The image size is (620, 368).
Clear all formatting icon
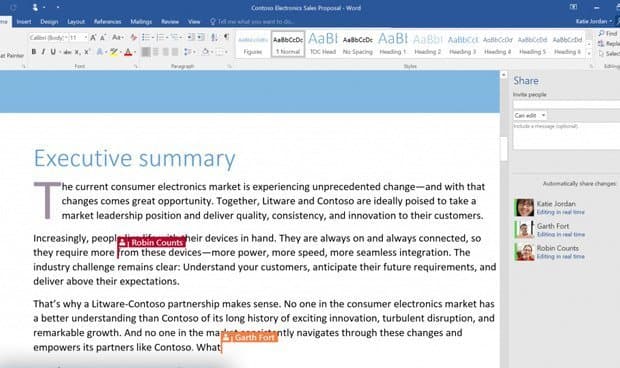(x=134, y=38)
